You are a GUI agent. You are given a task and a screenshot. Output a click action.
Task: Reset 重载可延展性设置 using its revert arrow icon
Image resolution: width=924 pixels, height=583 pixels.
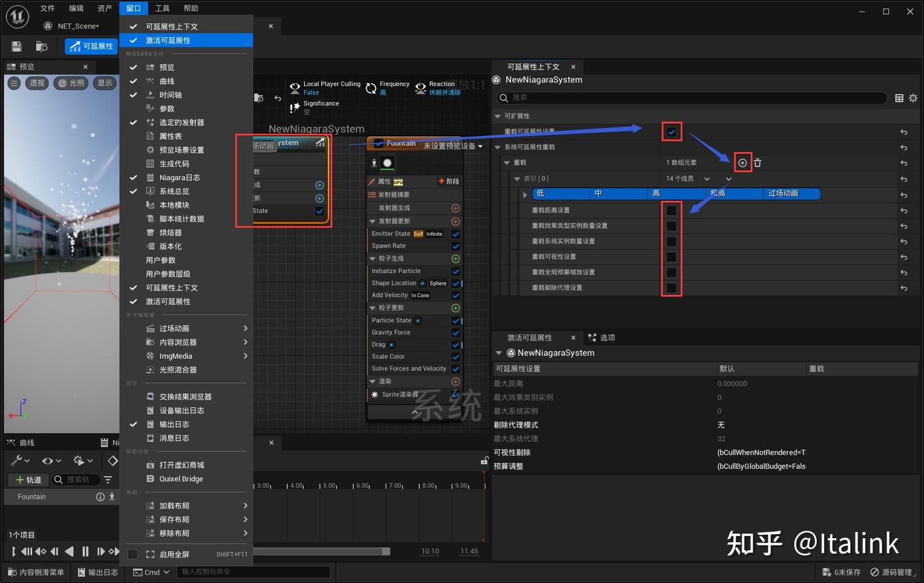(904, 131)
